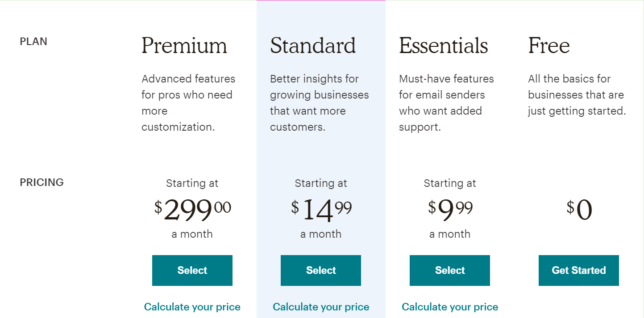Open Calculate your price under Standard

click(320, 307)
